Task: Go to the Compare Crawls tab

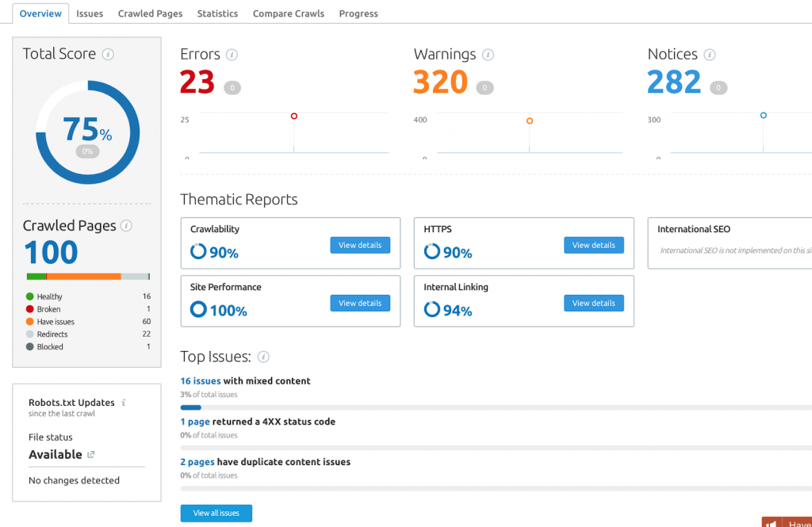Action: click(289, 13)
